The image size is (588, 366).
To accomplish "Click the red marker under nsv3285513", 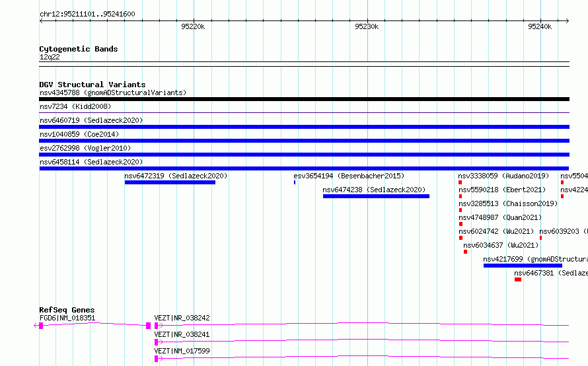I will click(460, 210).
